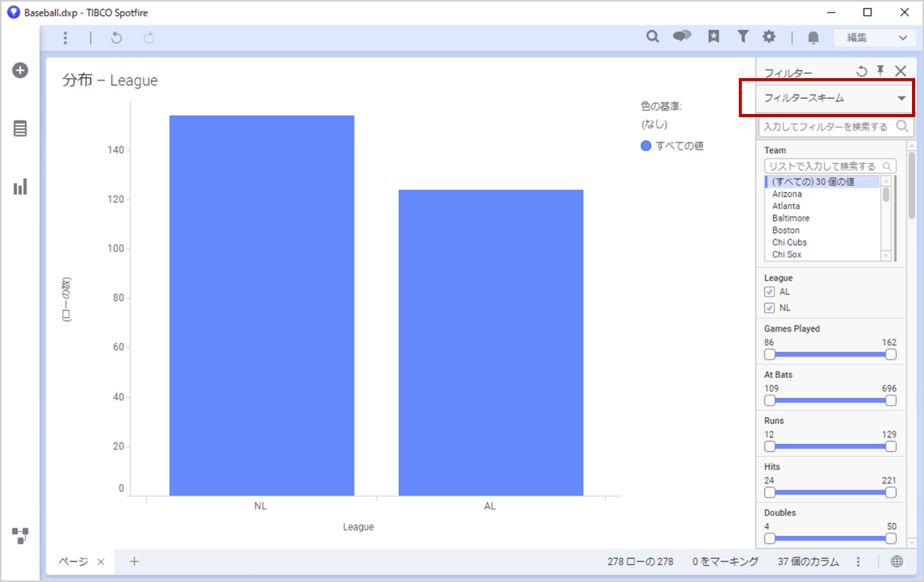Screen dimensions: 924x582
Task: Pin the filter panel
Action: 880,71
